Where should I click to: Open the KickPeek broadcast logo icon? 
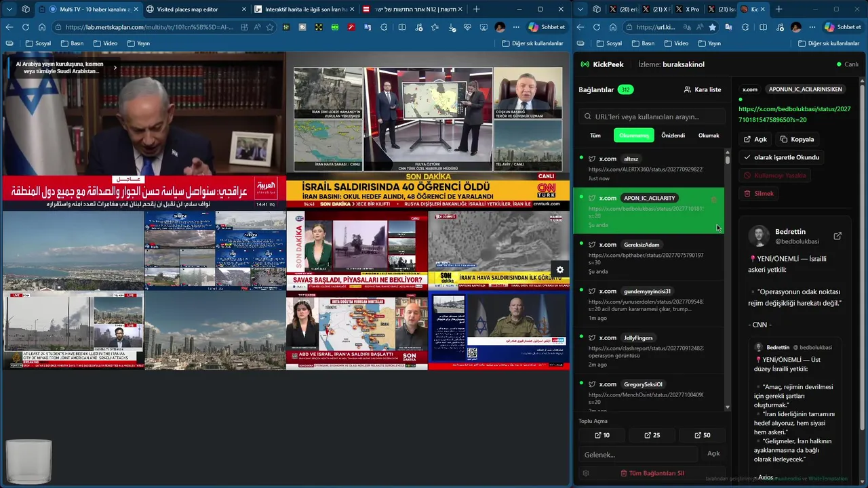pos(585,64)
